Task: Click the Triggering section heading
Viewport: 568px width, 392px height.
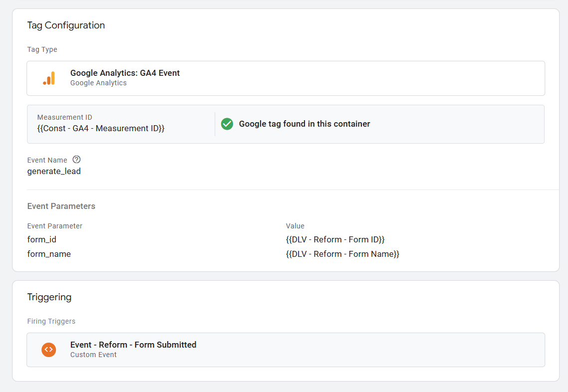Action: point(49,297)
